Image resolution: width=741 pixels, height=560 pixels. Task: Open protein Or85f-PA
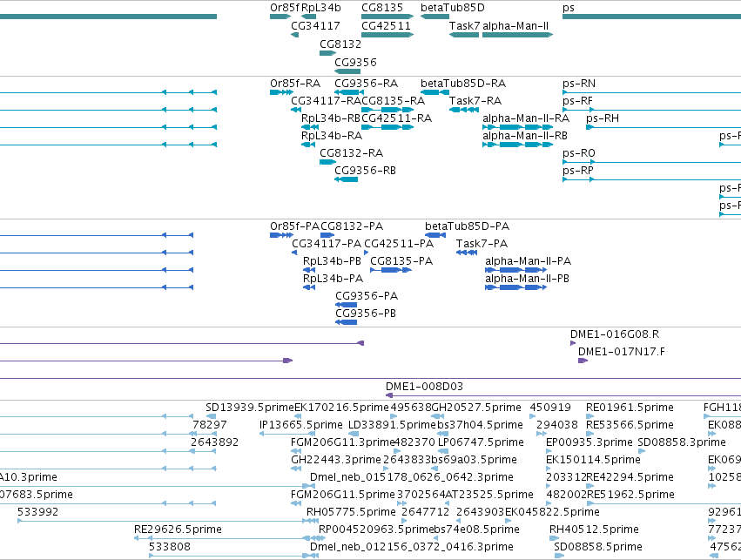click(295, 226)
